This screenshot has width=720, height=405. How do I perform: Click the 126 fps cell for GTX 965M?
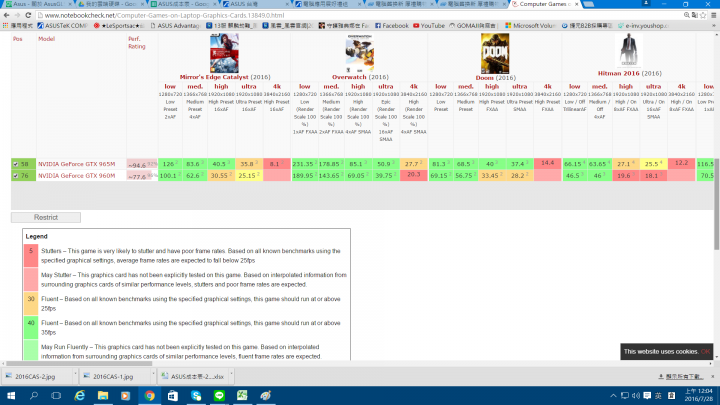pos(170,164)
